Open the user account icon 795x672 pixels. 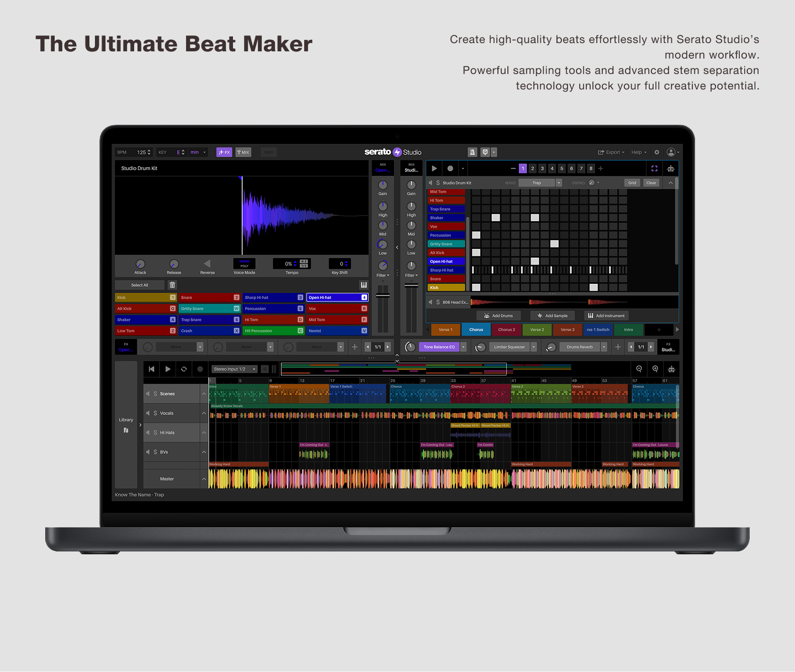pos(671,152)
